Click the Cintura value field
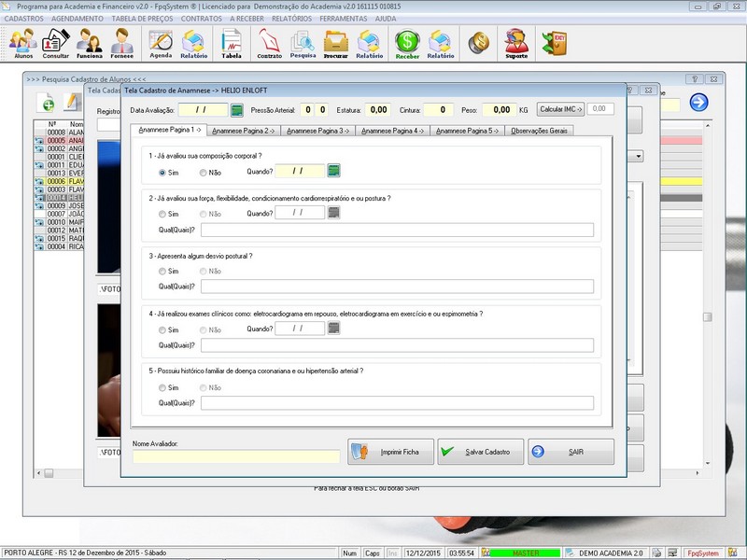Viewport: 747px width, 560px height. 438,110
